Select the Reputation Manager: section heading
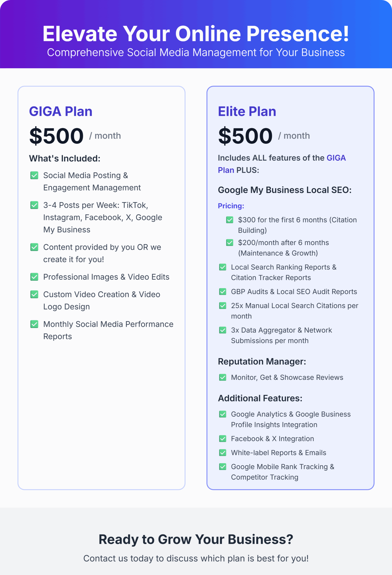Viewport: 392px width, 575px height. pos(262,361)
